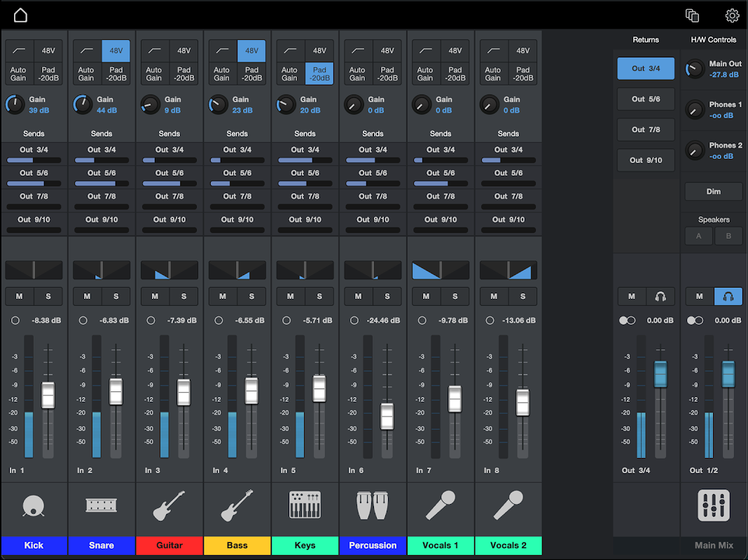The width and height of the screenshot is (748, 560).
Task: Disable Pad -20dB on Keys channel
Action: tap(319, 74)
